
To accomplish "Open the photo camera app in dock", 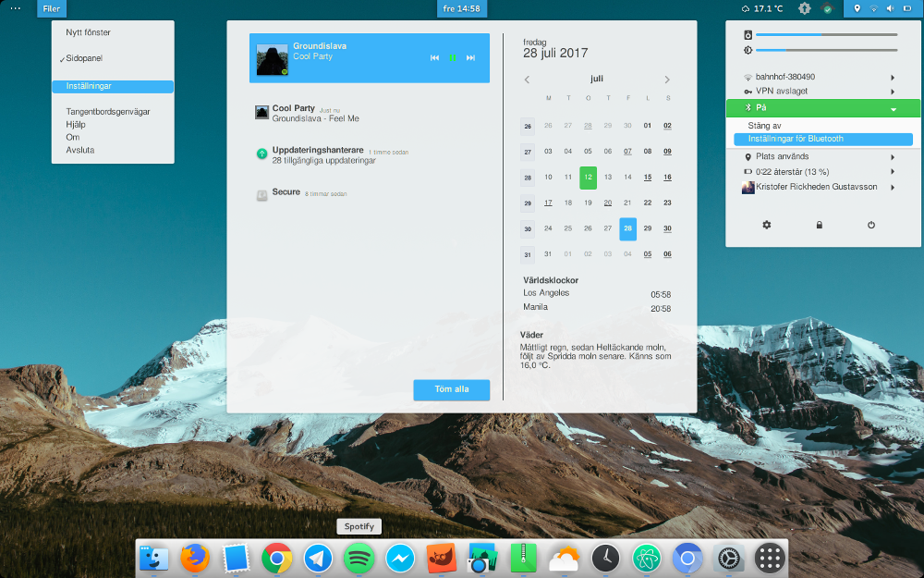I will point(482,558).
